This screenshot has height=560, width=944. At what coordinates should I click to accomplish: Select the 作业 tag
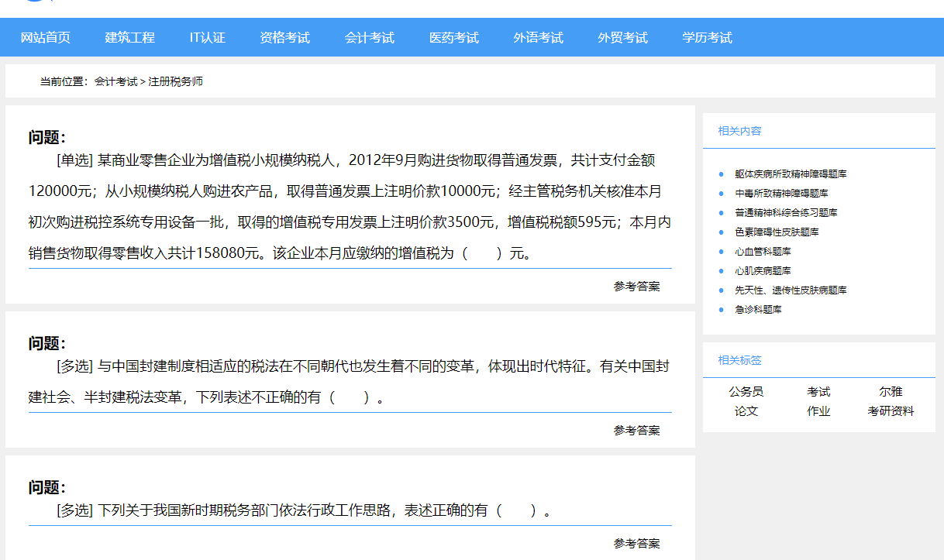tap(818, 411)
